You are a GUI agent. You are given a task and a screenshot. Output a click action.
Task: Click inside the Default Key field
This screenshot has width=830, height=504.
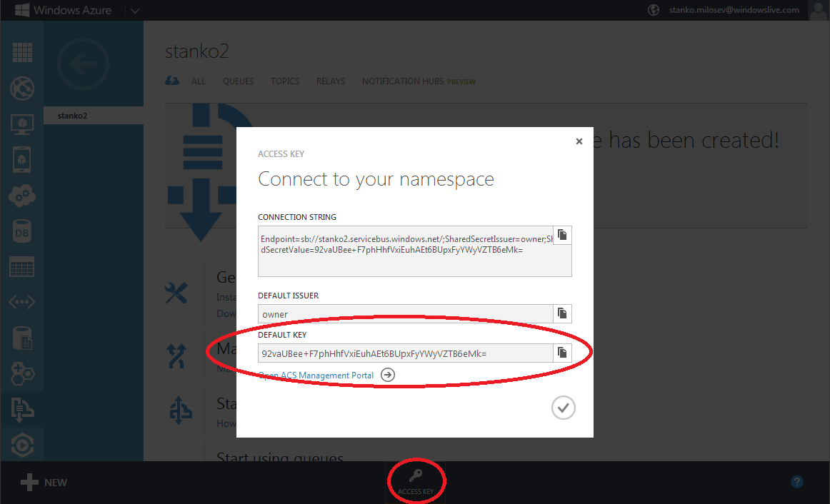(405, 353)
